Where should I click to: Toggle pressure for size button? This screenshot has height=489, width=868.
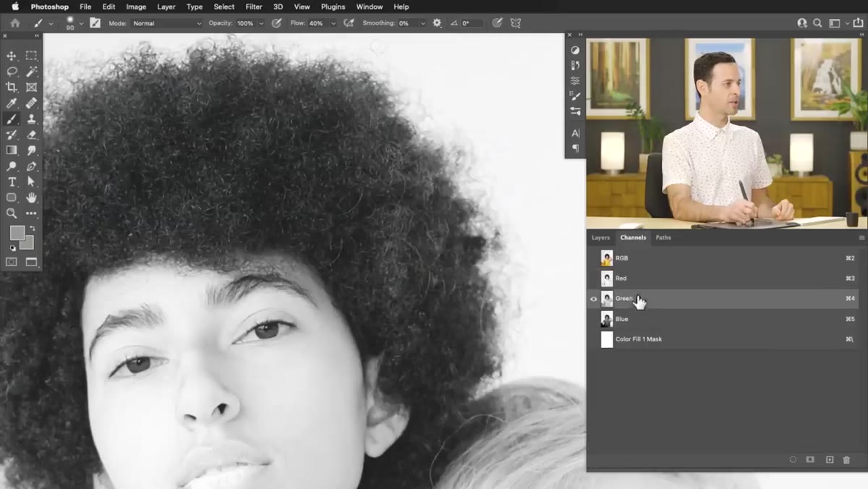497,23
